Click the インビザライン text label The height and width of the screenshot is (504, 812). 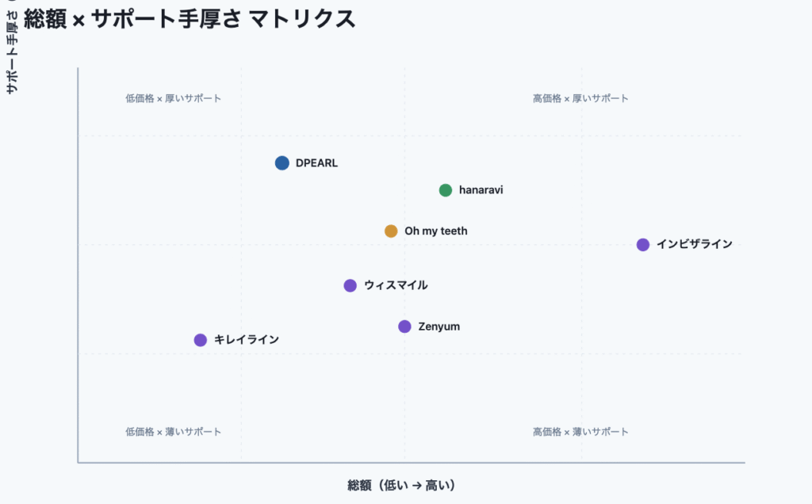pos(695,245)
